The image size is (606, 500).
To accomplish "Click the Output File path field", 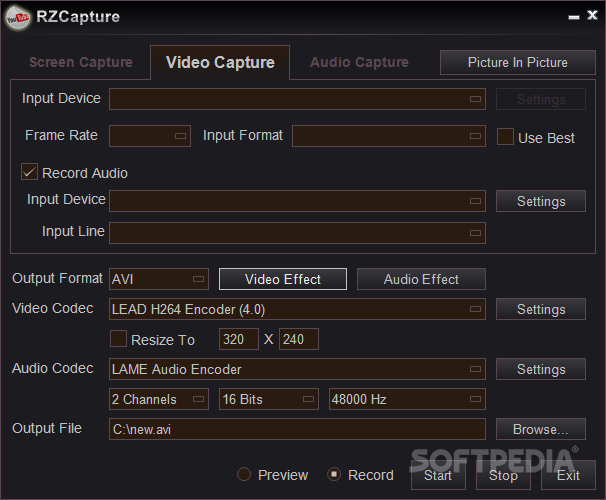I will 297,429.
